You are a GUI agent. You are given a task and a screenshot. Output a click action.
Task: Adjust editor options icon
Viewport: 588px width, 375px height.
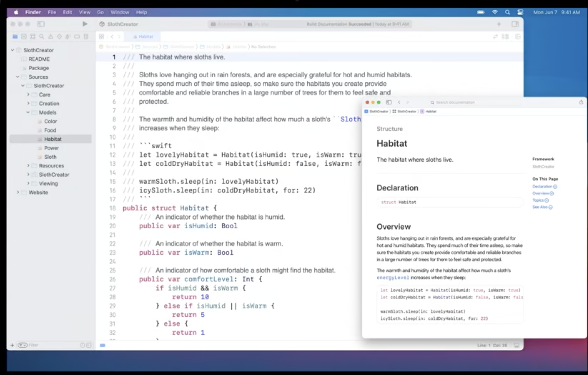[505, 37]
